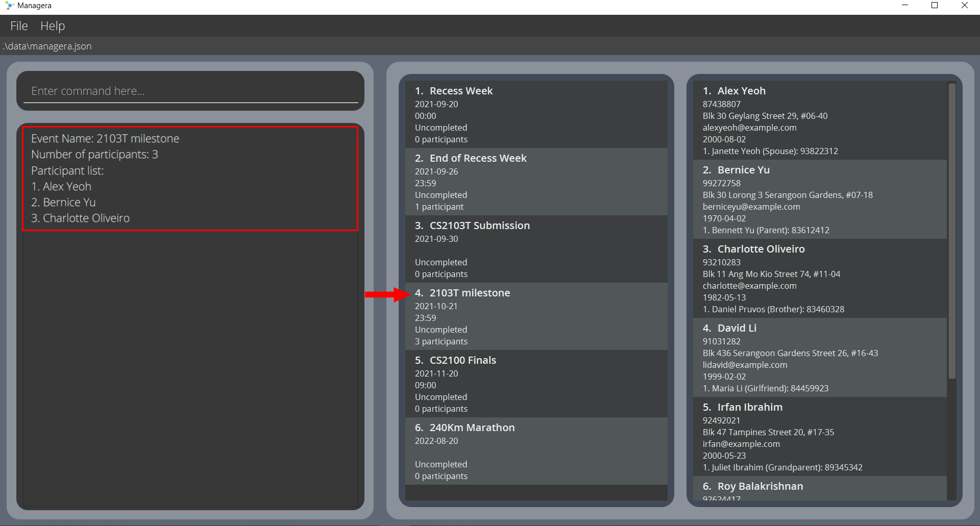This screenshot has width=980, height=526.
Task: Minimize the Managera window
Action: pos(905,6)
